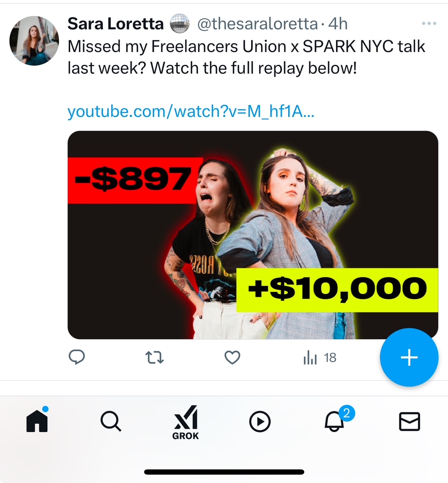Open notifications via the bell icon
This screenshot has height=483, width=448.
click(335, 421)
